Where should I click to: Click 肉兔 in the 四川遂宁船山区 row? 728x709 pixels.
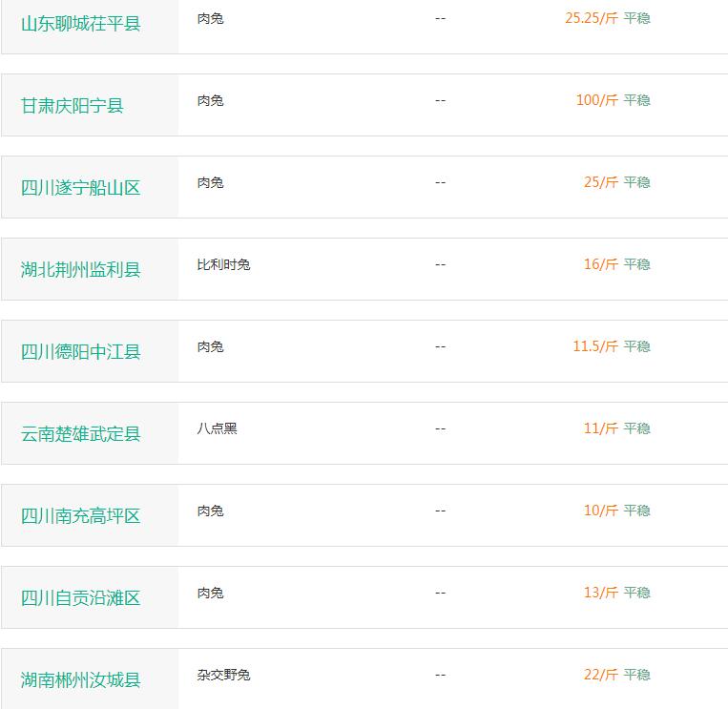[210, 182]
